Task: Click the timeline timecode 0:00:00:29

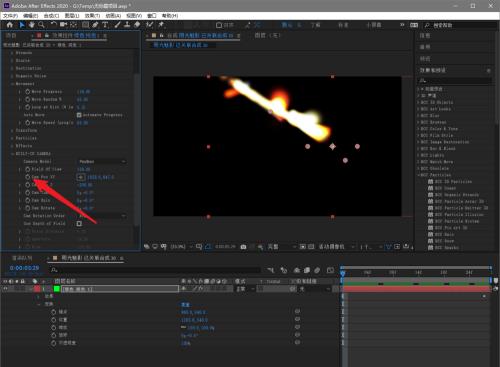Action: 24,268
